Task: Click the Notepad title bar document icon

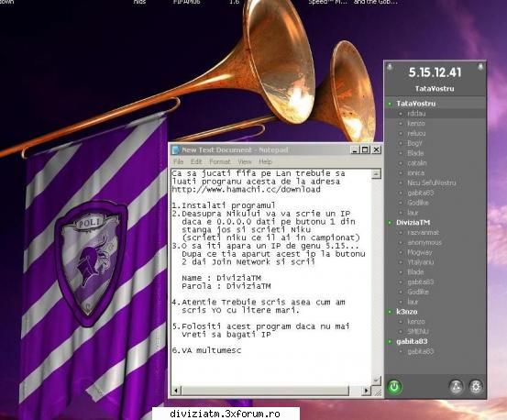Action: (175, 149)
